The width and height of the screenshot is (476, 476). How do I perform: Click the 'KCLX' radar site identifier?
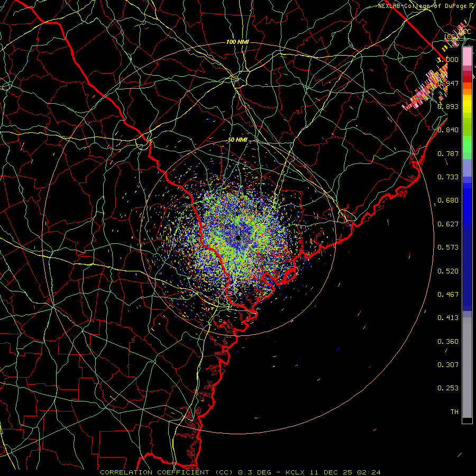(295, 472)
